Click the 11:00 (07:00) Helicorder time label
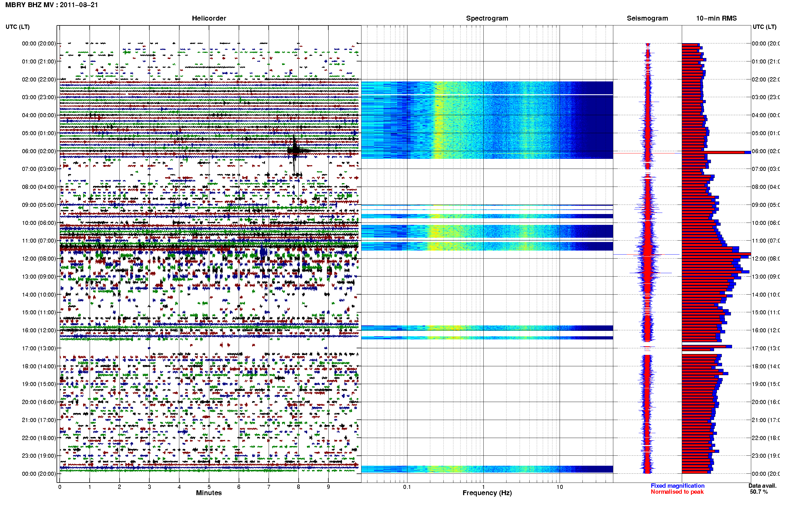The width and height of the screenshot is (812, 508). click(39, 241)
